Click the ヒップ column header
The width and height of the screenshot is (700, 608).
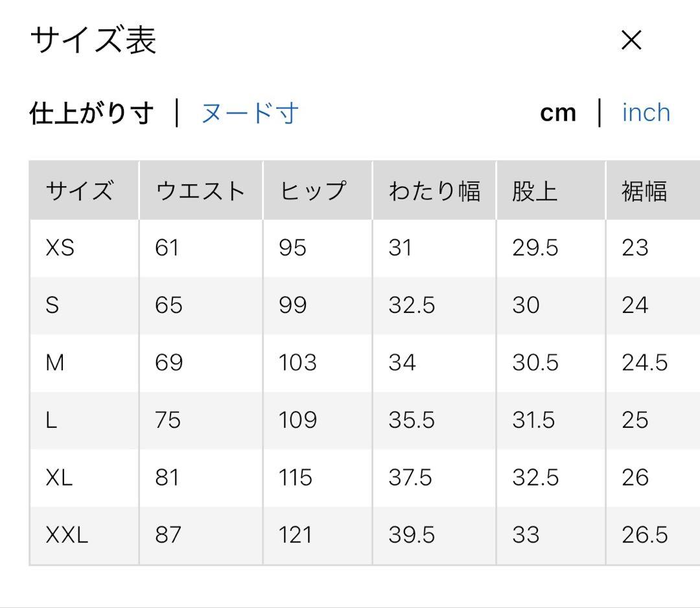click(313, 191)
